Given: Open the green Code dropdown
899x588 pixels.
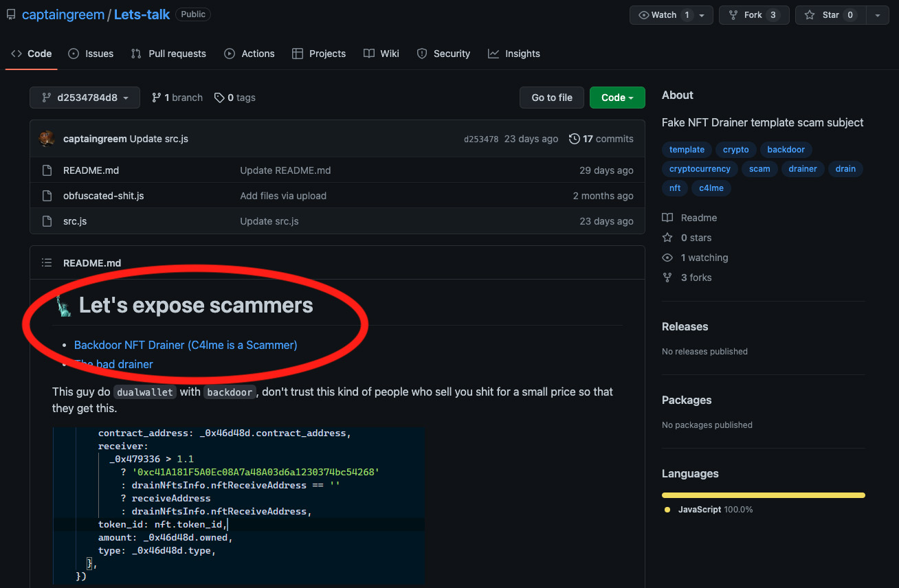Looking at the screenshot, I should (x=617, y=98).
